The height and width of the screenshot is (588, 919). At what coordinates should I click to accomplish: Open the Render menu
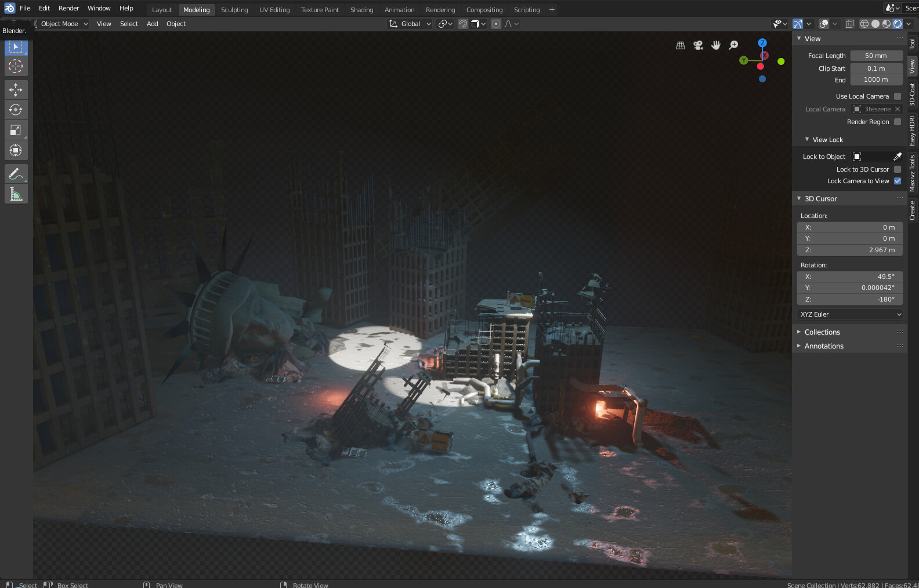(68, 8)
